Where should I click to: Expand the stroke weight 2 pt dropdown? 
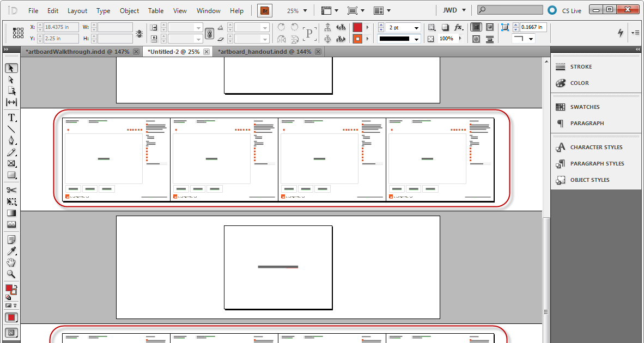point(416,28)
